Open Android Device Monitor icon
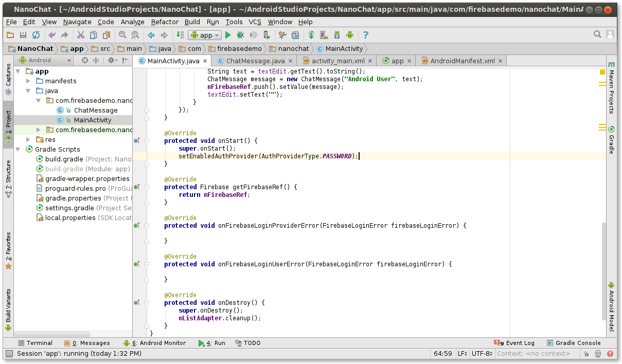Image resolution: width=622 pixels, height=364 pixels. pyautogui.click(x=350, y=35)
